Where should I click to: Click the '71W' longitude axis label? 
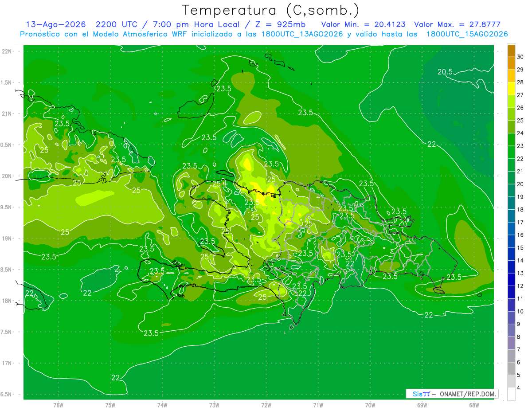(318, 405)
